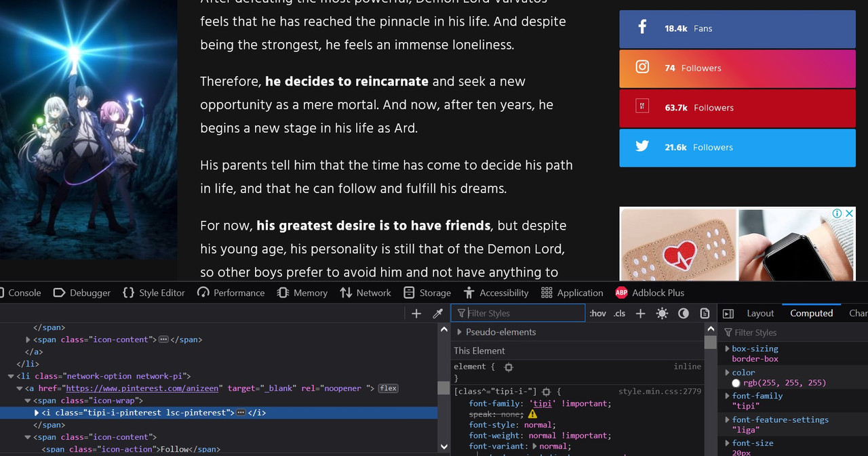Click the Facebook icon in followers widget
The height and width of the screenshot is (456, 868).
click(642, 28)
